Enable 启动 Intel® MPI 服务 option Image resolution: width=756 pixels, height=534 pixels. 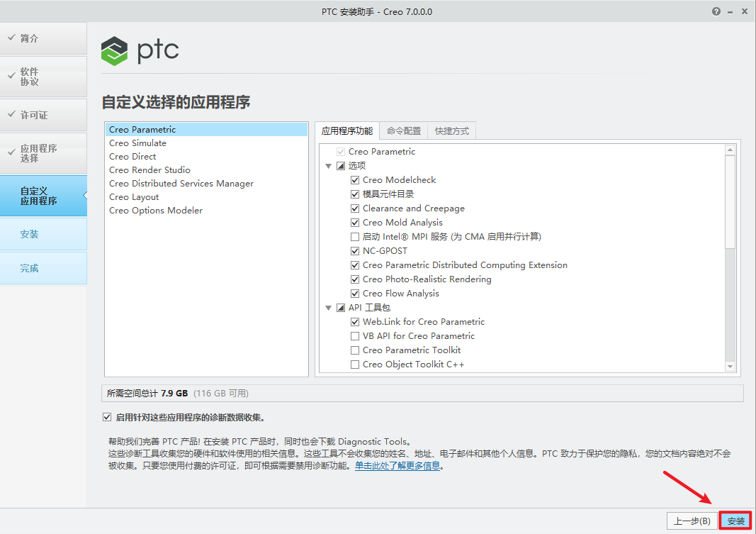pyautogui.click(x=355, y=236)
